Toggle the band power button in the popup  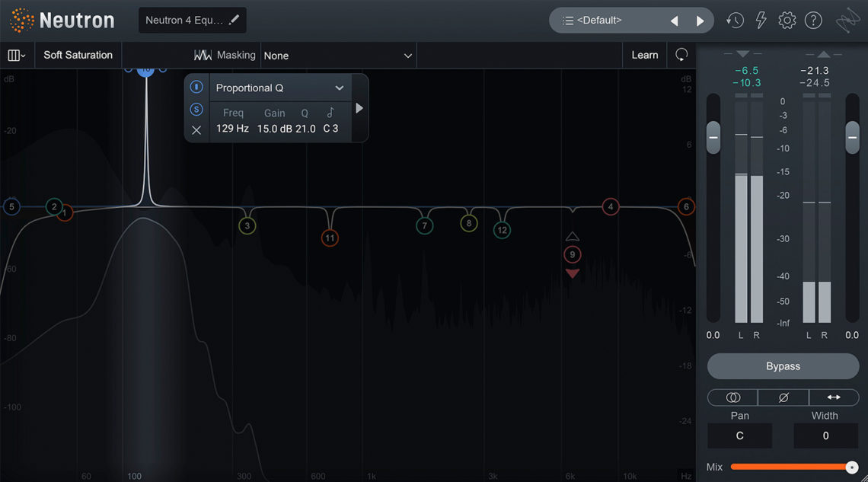point(196,87)
